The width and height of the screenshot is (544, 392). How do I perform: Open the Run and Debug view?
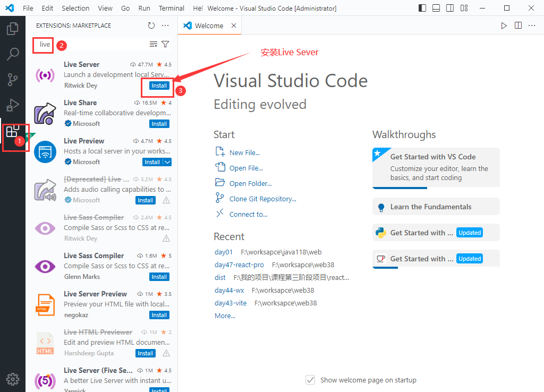[x=13, y=105]
